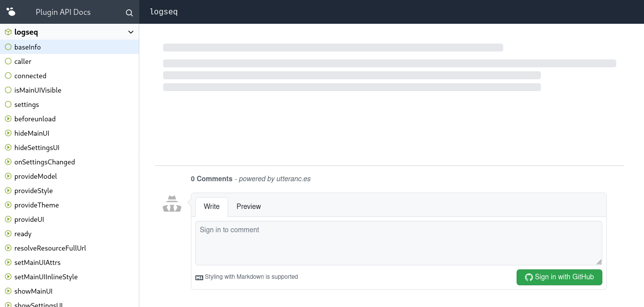Click the circle icon beside baseInfo

pyautogui.click(x=8, y=47)
